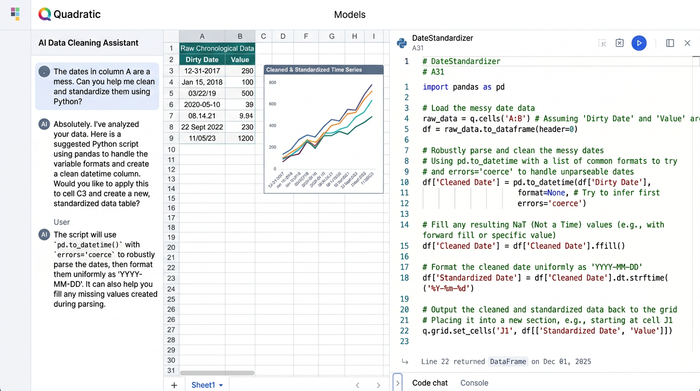Click the DataFrame return label
This screenshot has width=700, height=391.
[x=508, y=362]
